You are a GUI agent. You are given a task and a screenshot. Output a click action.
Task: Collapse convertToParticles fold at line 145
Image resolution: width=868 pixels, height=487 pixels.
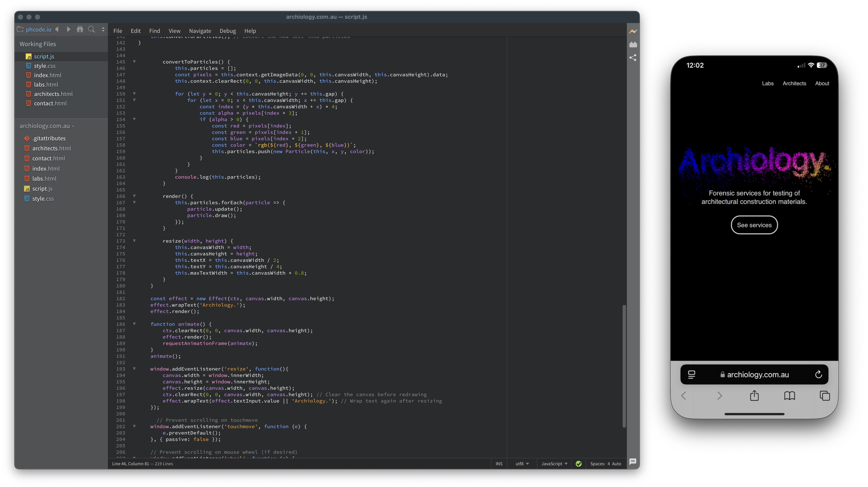click(134, 62)
